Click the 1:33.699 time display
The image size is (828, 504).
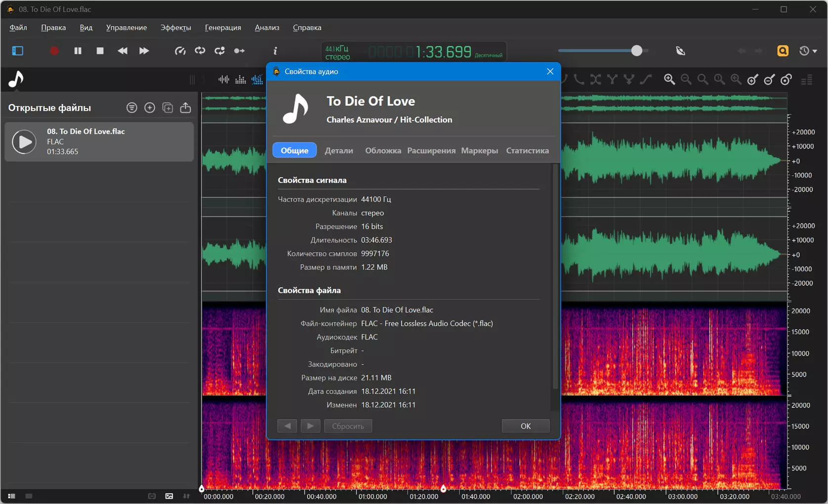click(443, 52)
